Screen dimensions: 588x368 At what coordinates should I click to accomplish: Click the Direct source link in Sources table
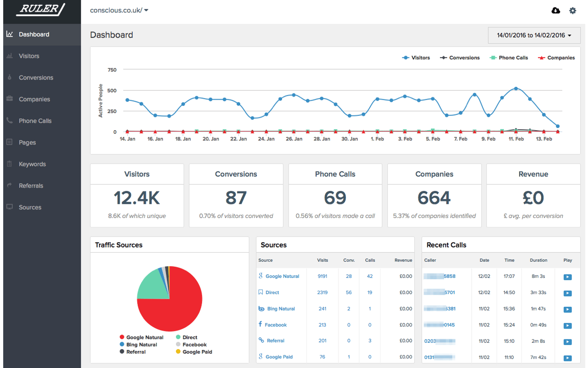pyautogui.click(x=272, y=292)
